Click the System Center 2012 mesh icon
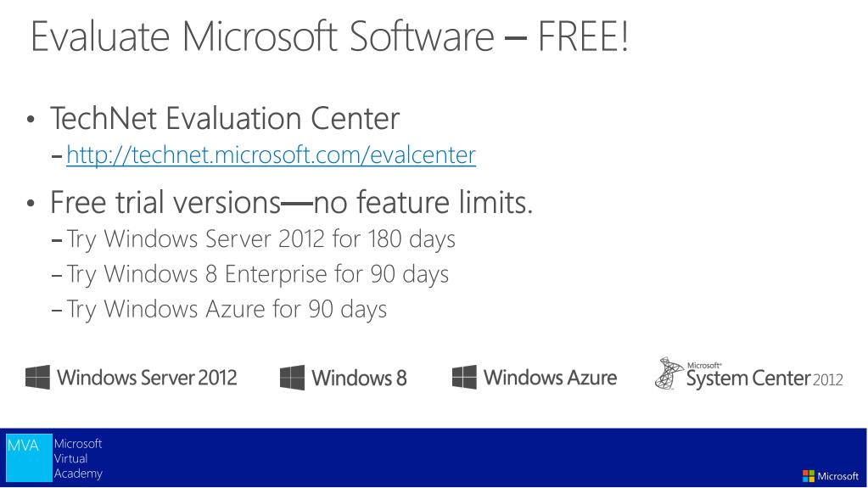This screenshot has width=868, height=488. coord(669,373)
